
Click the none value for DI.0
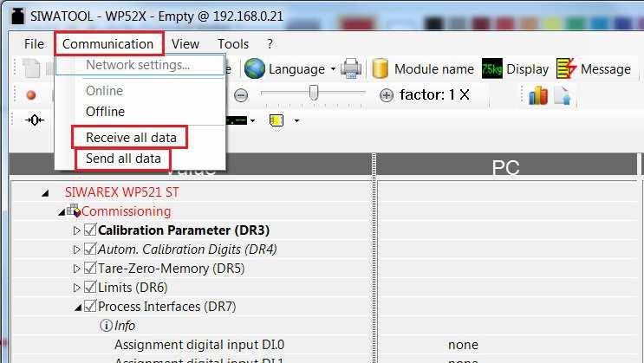pos(464,345)
